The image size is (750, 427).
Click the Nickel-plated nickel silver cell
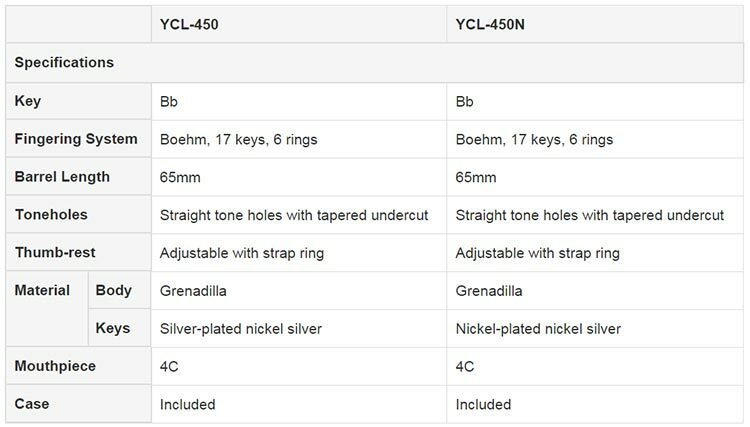538,329
